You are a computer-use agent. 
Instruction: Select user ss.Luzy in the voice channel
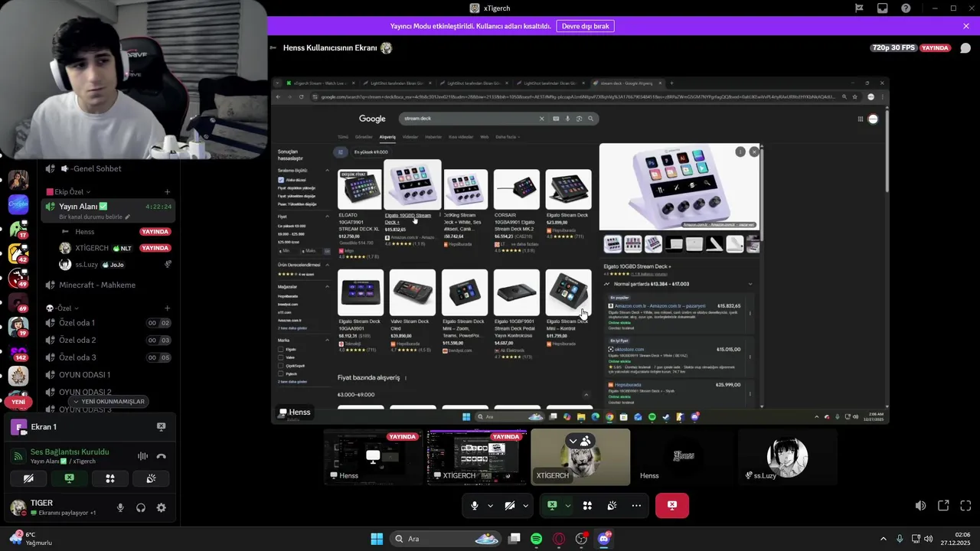pyautogui.click(x=115, y=265)
